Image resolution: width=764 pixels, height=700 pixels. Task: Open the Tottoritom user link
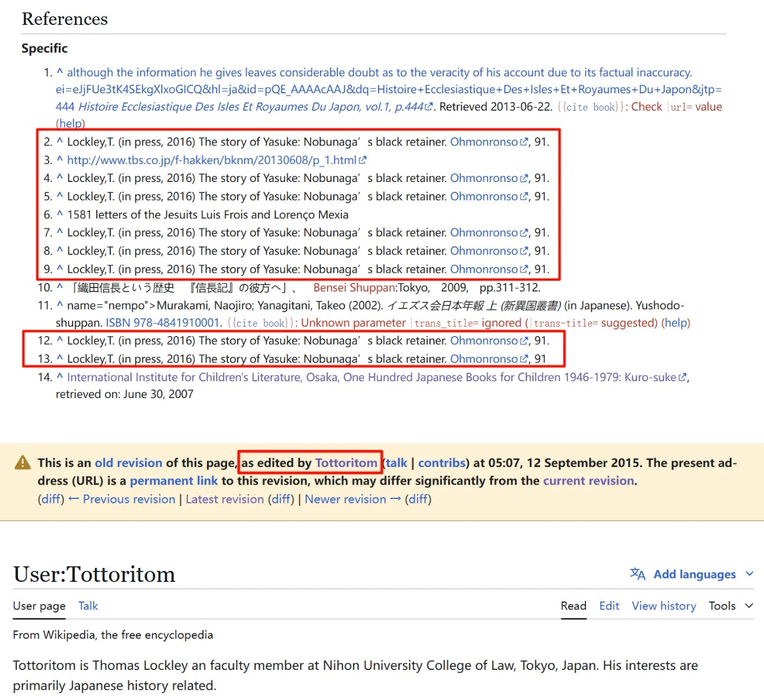pyautogui.click(x=345, y=462)
